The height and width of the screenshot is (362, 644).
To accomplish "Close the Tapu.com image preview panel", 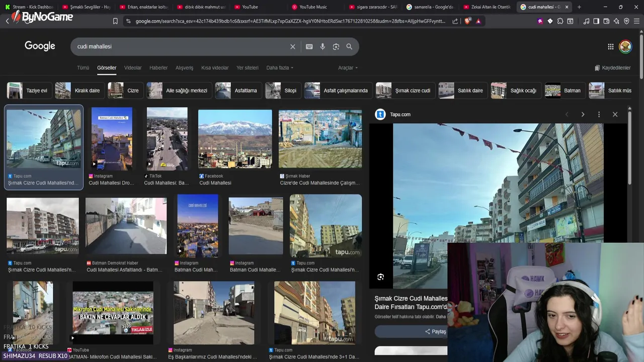I will pos(615,115).
